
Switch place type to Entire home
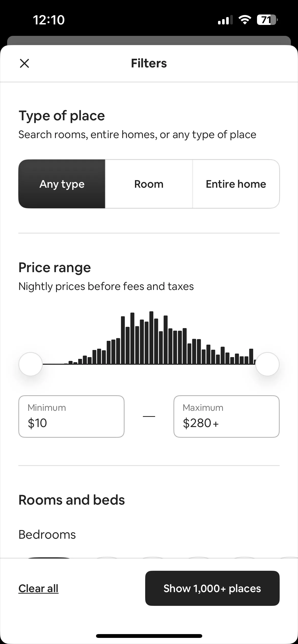[236, 184]
